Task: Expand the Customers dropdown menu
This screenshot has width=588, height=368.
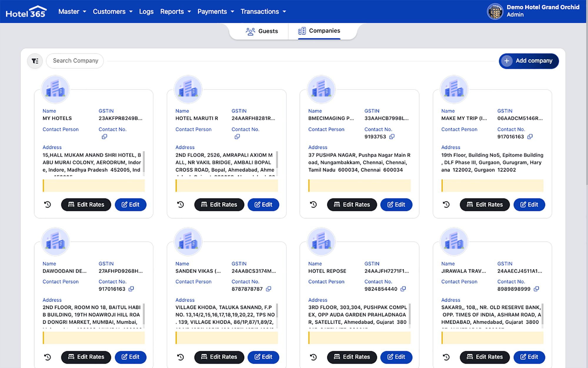Action: [x=113, y=11]
